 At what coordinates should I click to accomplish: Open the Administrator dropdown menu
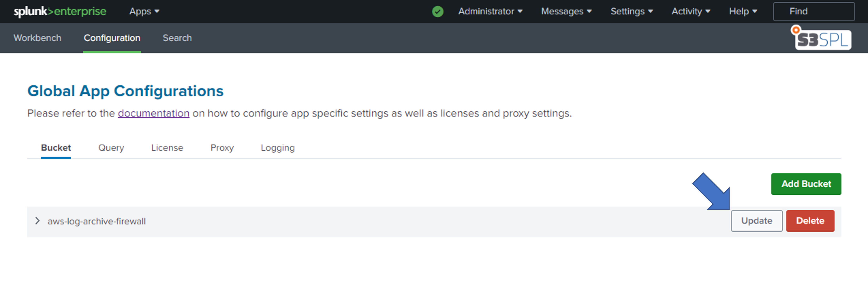490,12
